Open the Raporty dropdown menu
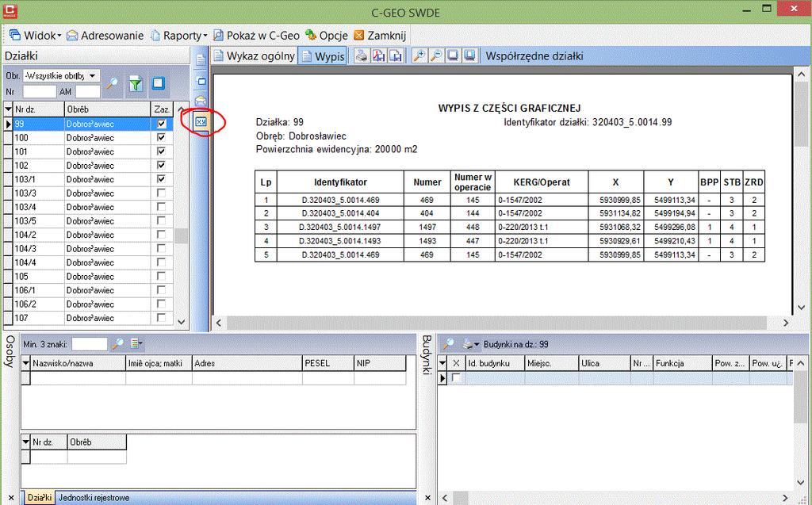Image resolution: width=812 pixels, height=505 pixels. coord(178,35)
